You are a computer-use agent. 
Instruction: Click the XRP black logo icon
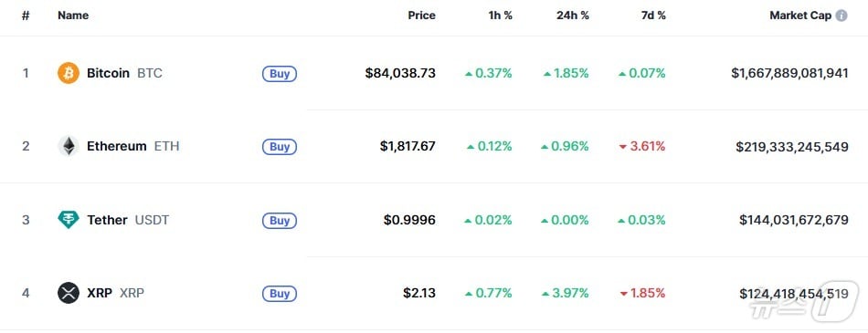pos(69,293)
